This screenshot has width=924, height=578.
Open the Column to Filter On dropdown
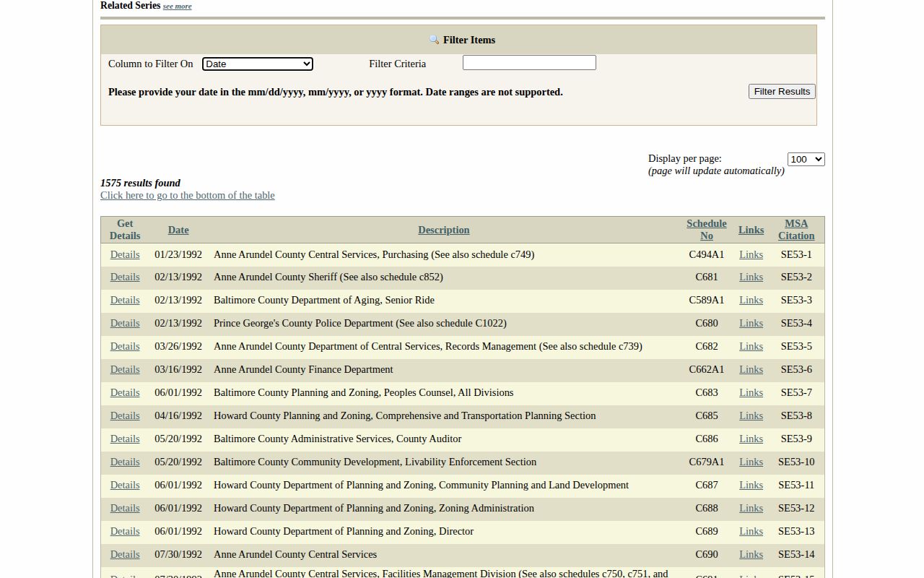258,64
